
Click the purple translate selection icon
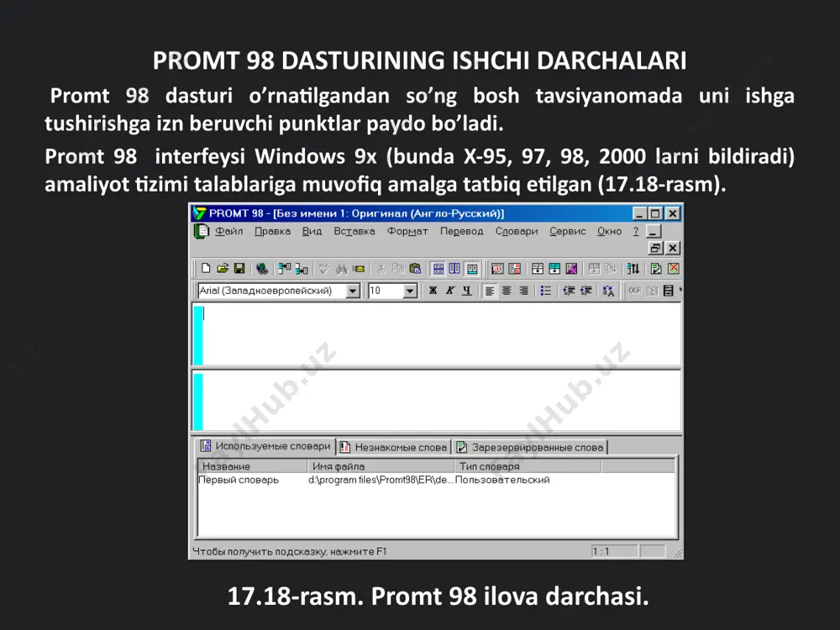(x=571, y=269)
